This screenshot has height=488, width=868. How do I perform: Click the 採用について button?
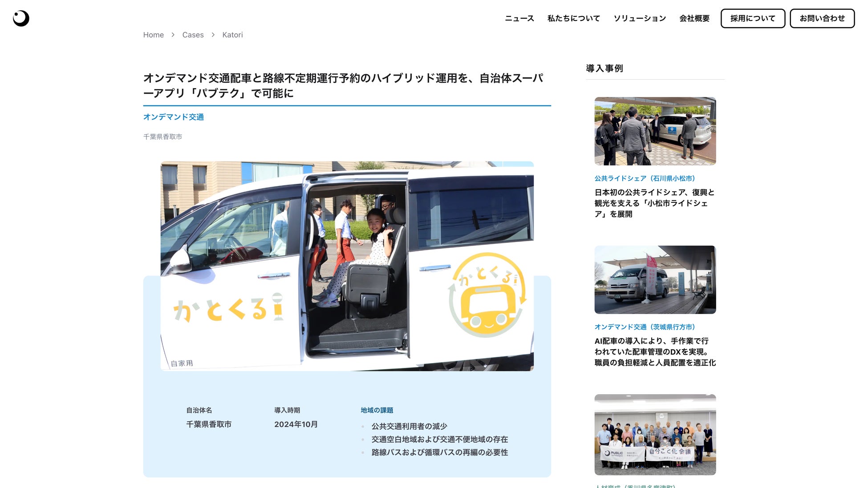[x=752, y=18]
